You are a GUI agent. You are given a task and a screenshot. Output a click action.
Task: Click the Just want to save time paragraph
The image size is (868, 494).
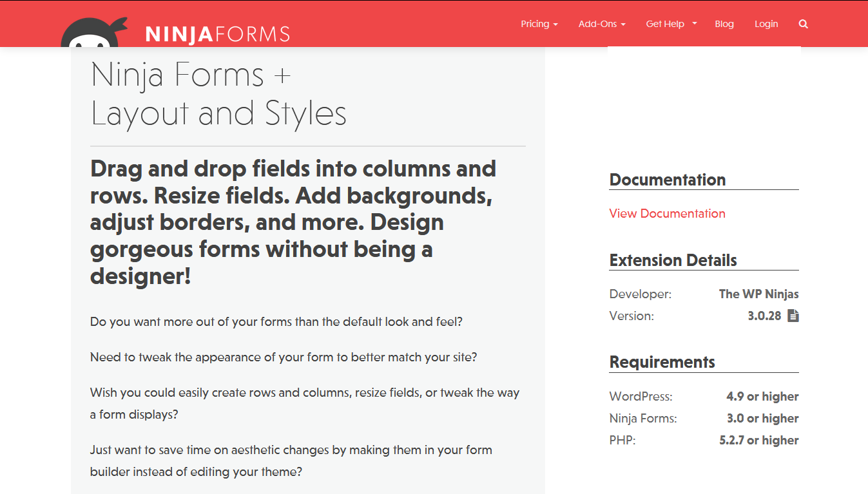click(x=291, y=461)
